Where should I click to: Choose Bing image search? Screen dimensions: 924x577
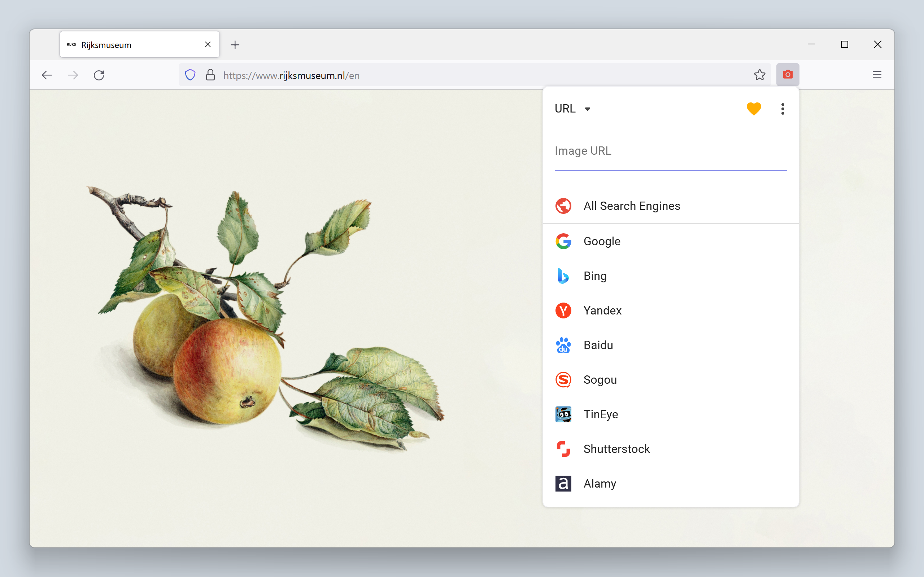point(595,276)
